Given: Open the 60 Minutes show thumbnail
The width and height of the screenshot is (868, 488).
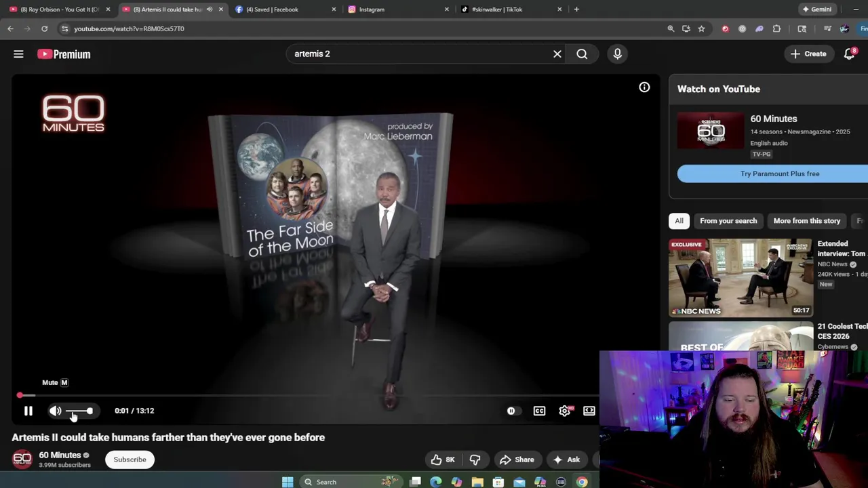Looking at the screenshot, I should [x=711, y=131].
